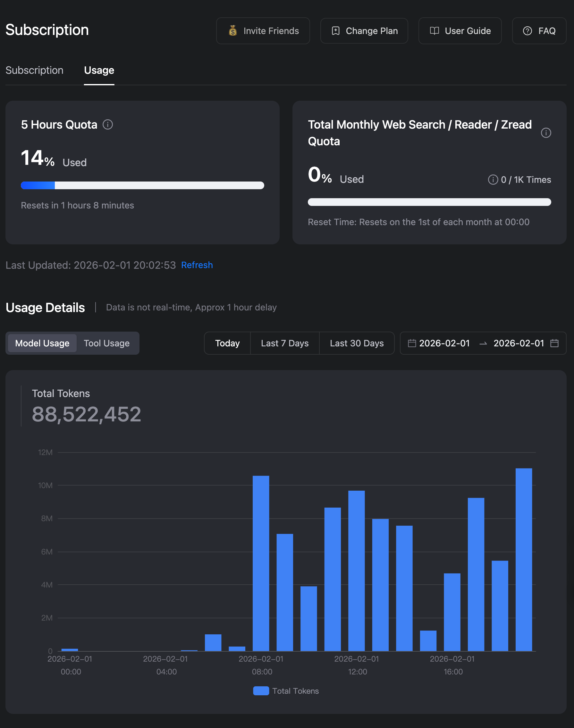Screen dimensions: 574x728
Task: Click the money bag Invite Friends icon
Action: (x=232, y=31)
